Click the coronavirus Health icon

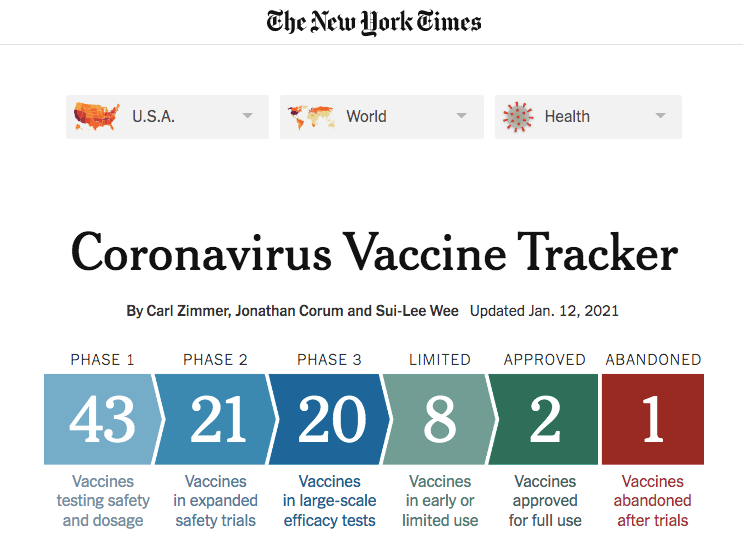click(x=518, y=117)
